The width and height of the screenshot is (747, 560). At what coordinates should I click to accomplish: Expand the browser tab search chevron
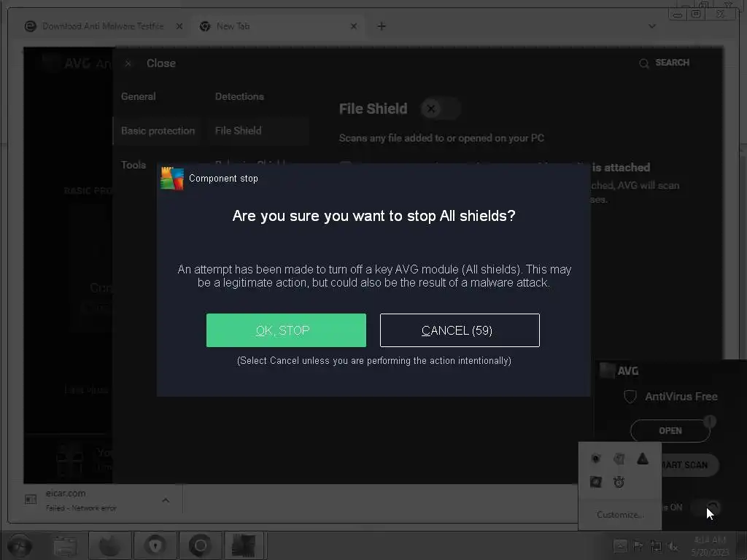[652, 26]
